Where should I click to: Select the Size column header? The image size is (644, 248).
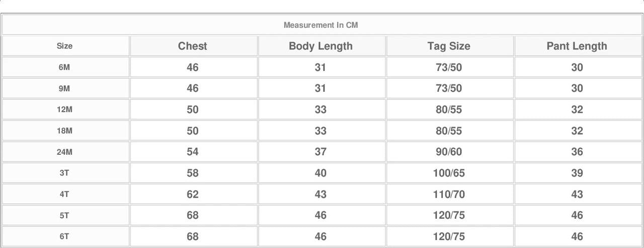(x=64, y=46)
